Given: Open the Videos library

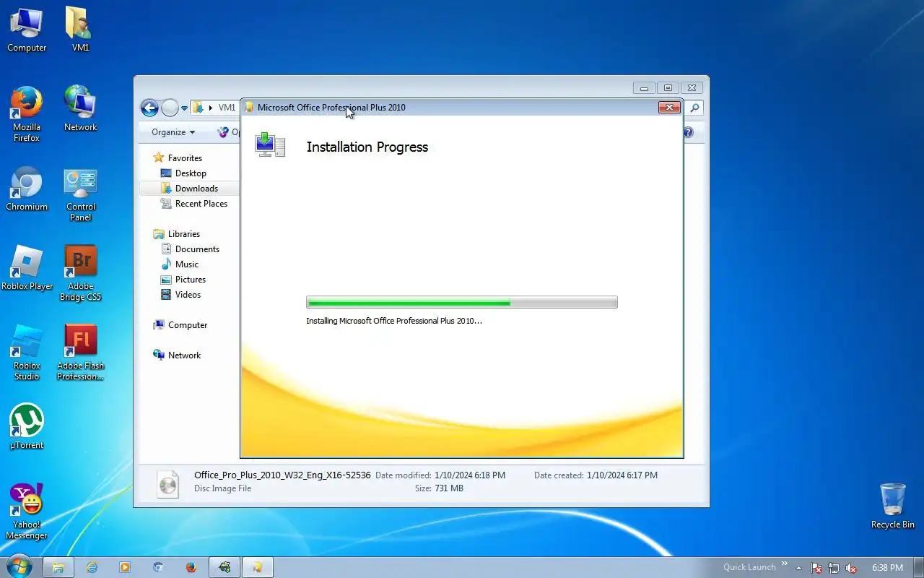Looking at the screenshot, I should 188,295.
